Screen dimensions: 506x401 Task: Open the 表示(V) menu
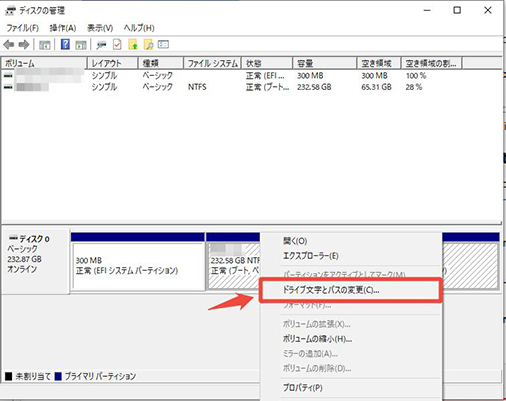pyautogui.click(x=100, y=28)
